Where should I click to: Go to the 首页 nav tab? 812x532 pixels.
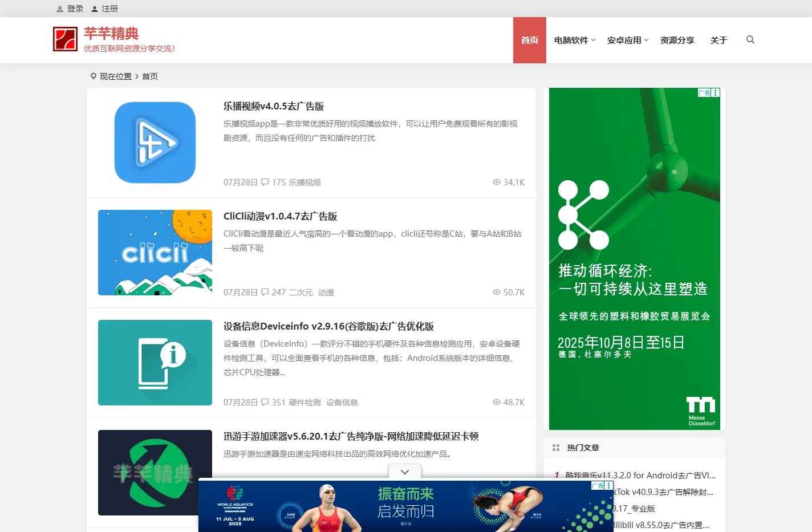[x=530, y=40]
